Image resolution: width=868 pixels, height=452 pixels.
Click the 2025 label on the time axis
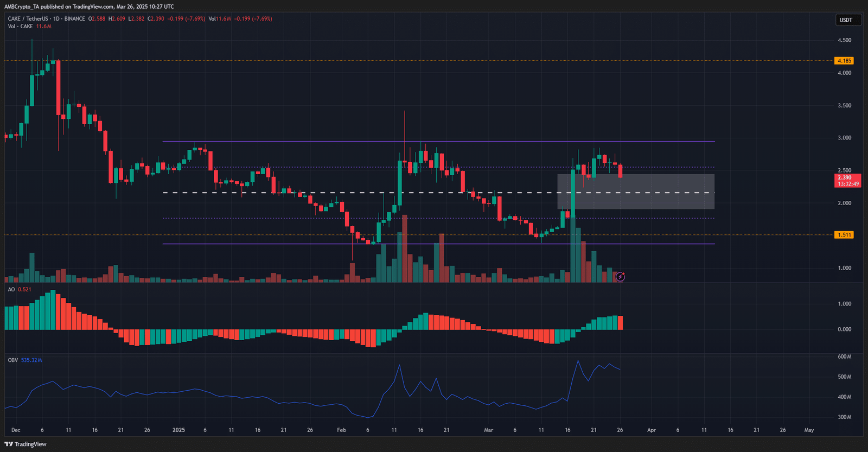coord(178,430)
